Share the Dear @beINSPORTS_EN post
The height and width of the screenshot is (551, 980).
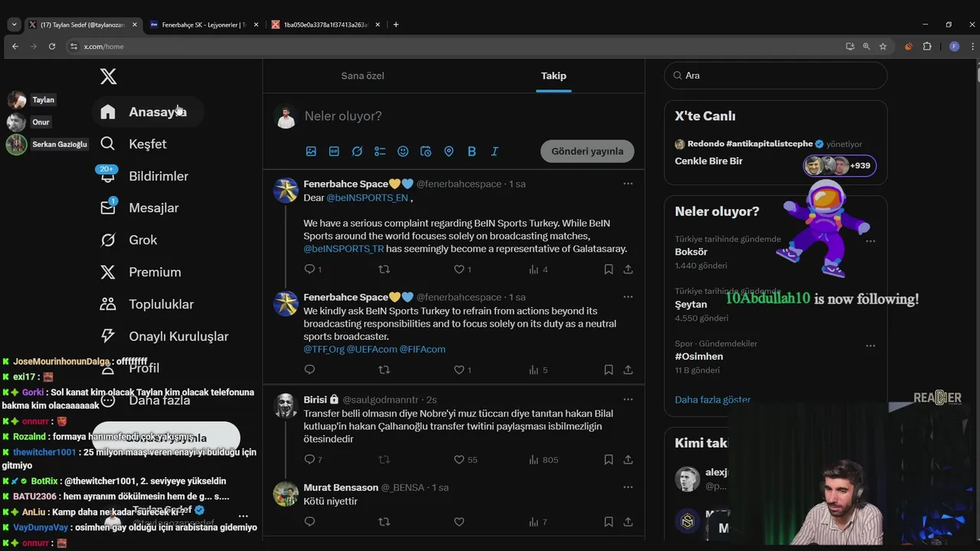pos(628,269)
